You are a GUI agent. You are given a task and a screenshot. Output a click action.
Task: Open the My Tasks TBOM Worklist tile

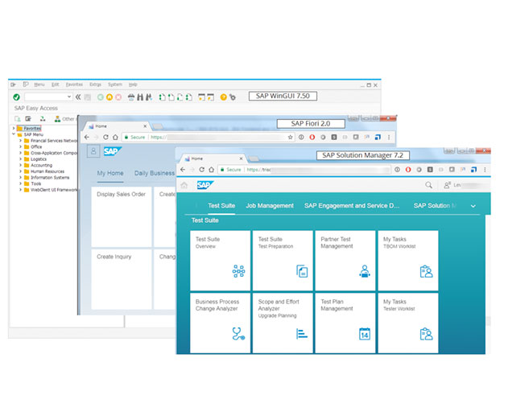pos(408,261)
